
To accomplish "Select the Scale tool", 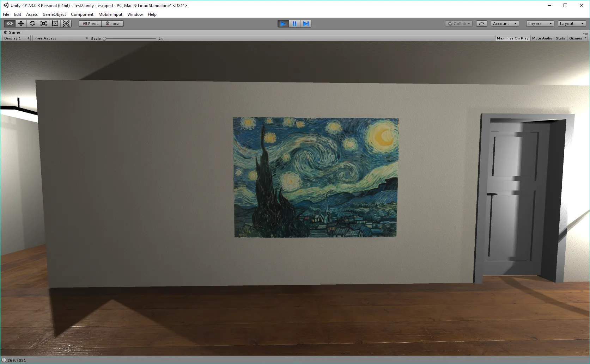I will (43, 24).
